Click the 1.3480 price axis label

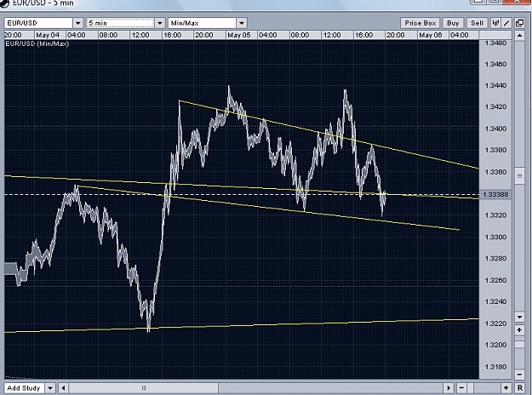495,43
